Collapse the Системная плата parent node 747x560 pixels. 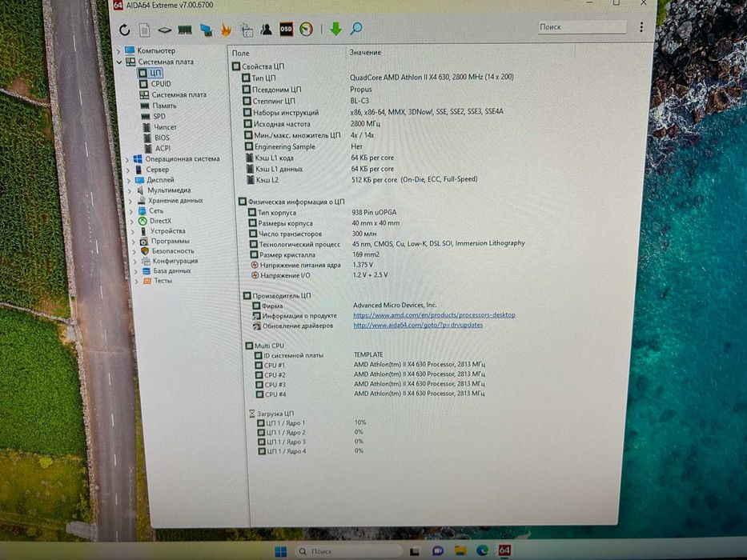[119, 62]
